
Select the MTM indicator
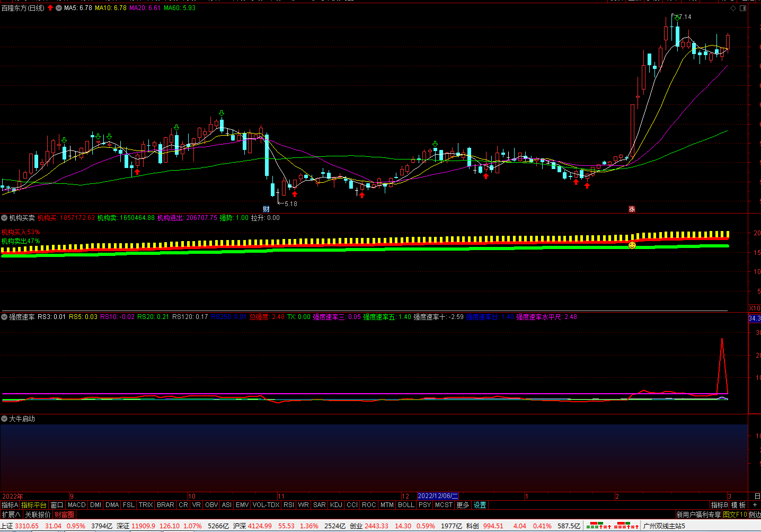coord(387,505)
